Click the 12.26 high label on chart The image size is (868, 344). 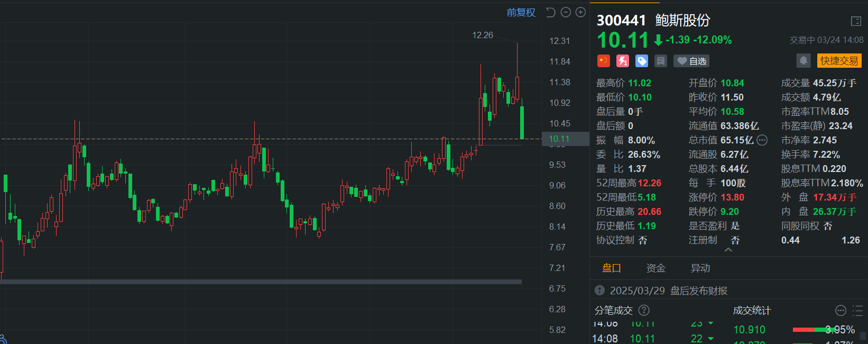482,35
